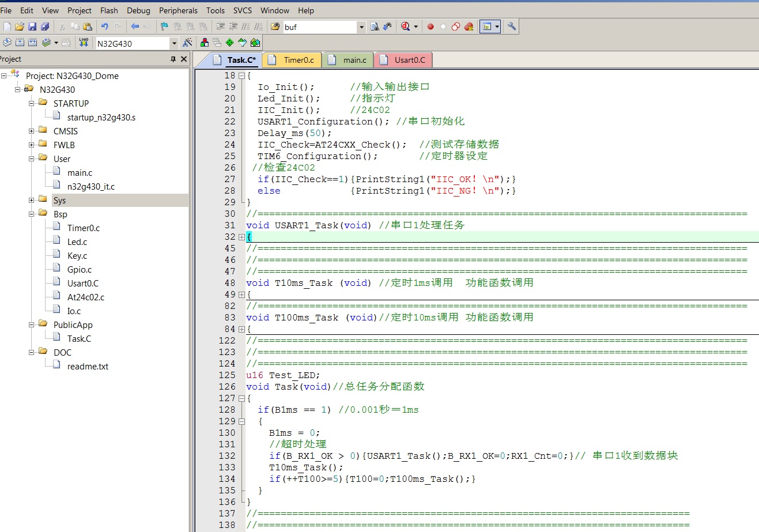
Task: Indent the selected text
Action: tap(221, 27)
